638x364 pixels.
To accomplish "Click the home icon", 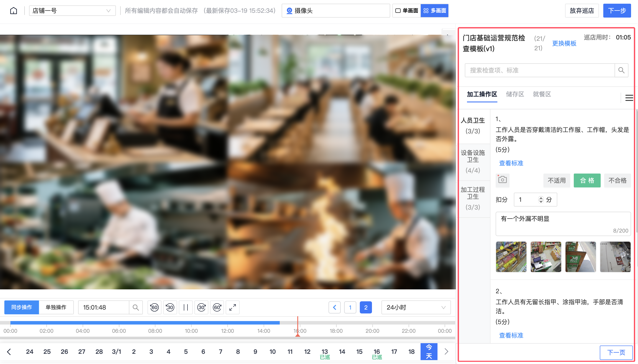I will click(x=13, y=10).
